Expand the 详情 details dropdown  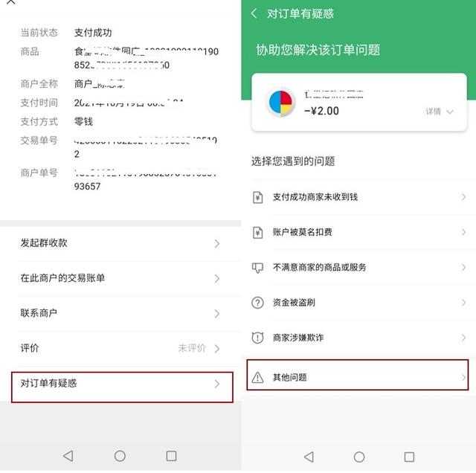pos(440,112)
